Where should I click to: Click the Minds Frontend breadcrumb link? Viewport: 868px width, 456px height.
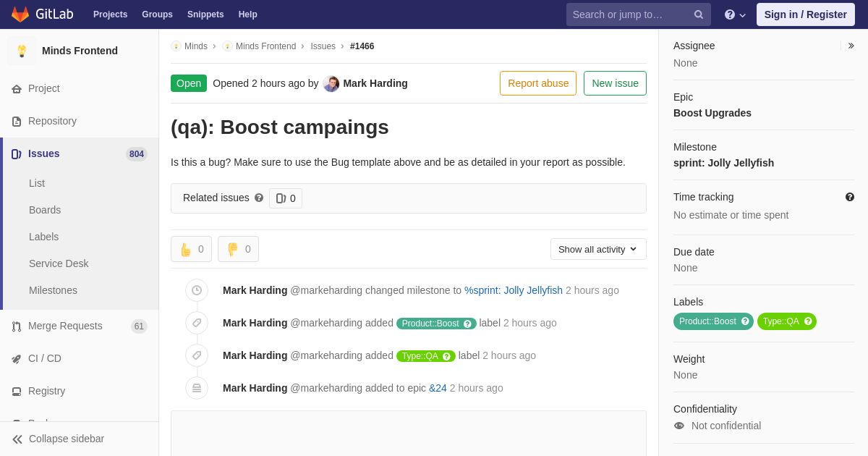pyautogui.click(x=265, y=46)
